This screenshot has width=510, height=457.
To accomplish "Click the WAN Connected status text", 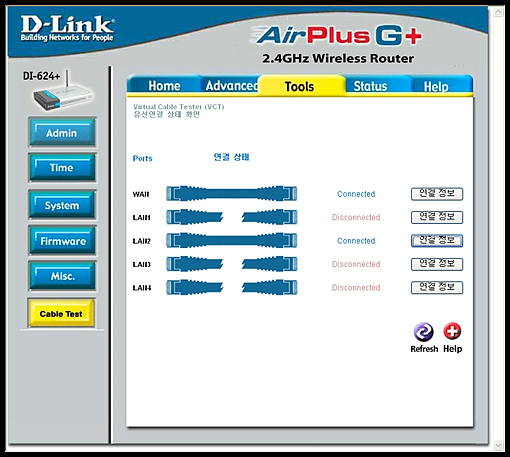I will [x=356, y=194].
